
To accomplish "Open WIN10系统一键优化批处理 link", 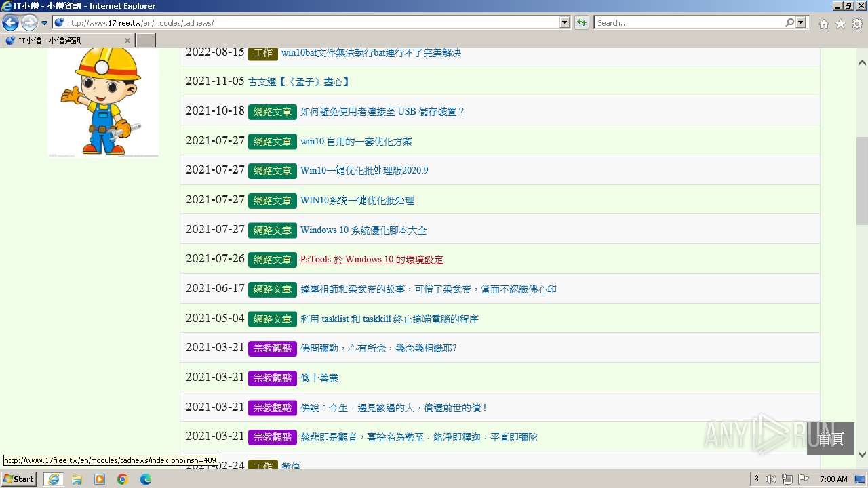I will [357, 201].
